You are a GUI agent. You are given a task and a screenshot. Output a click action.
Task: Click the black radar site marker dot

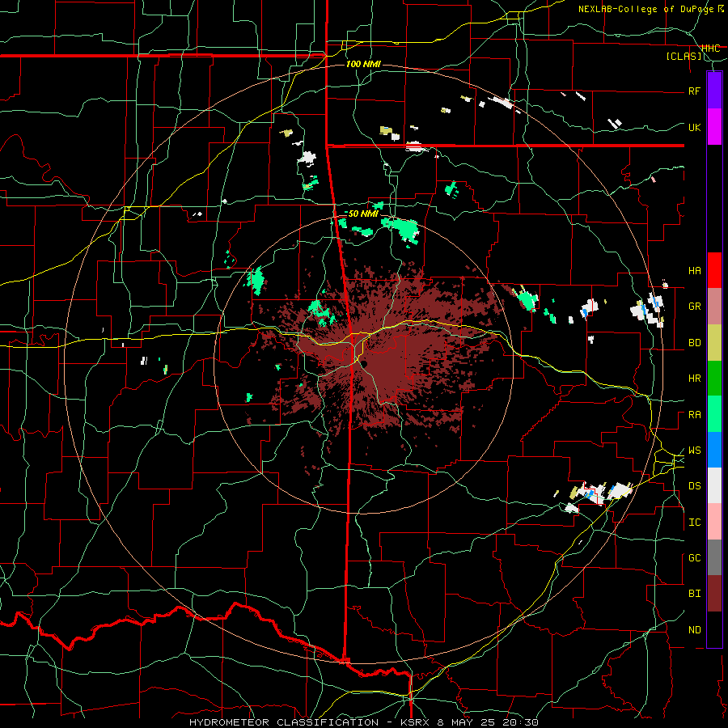(x=365, y=365)
